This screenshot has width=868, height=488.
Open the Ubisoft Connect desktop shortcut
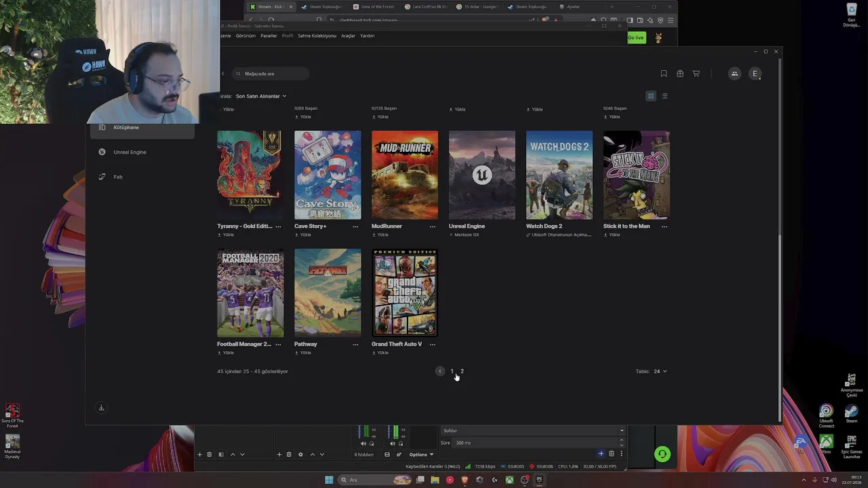point(826,416)
